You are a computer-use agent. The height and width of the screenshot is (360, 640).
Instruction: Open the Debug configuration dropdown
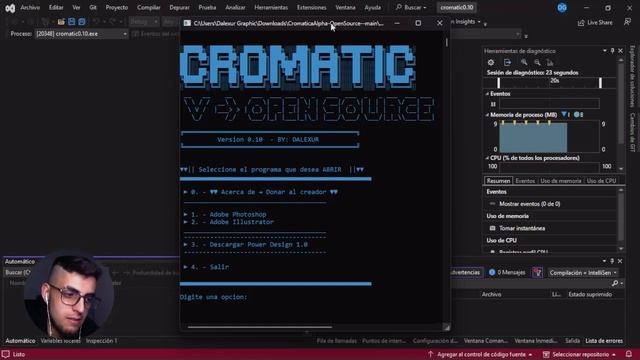click(144, 22)
